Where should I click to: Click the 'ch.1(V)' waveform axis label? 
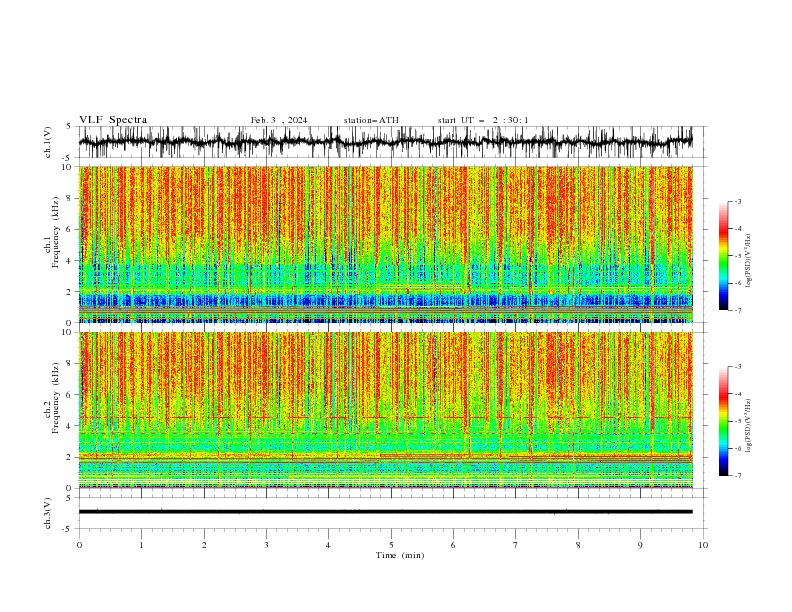coord(48,142)
